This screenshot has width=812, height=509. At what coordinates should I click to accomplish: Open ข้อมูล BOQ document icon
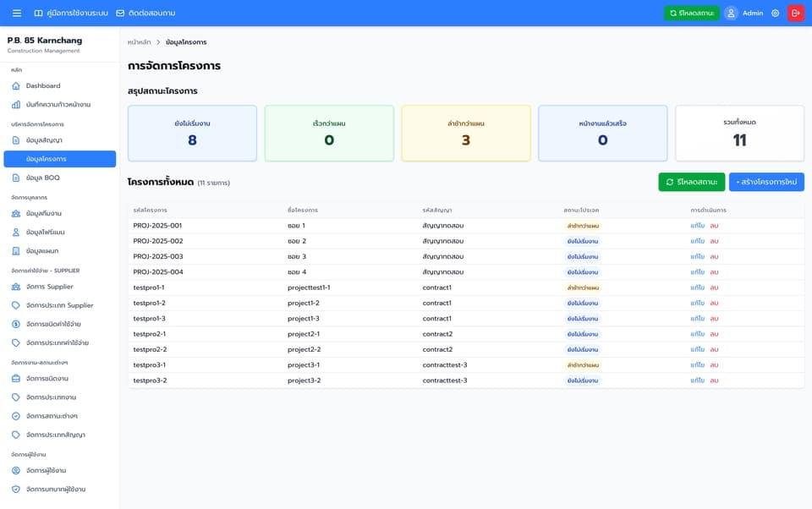(x=16, y=178)
